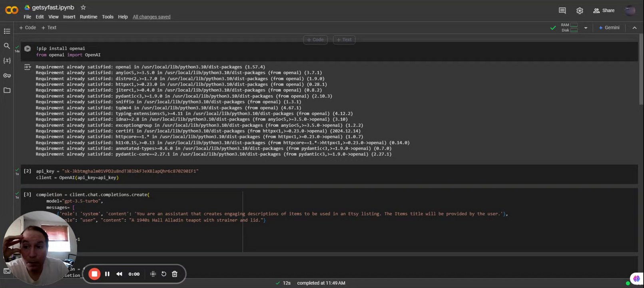Run the pip install openai cell

(x=27, y=49)
